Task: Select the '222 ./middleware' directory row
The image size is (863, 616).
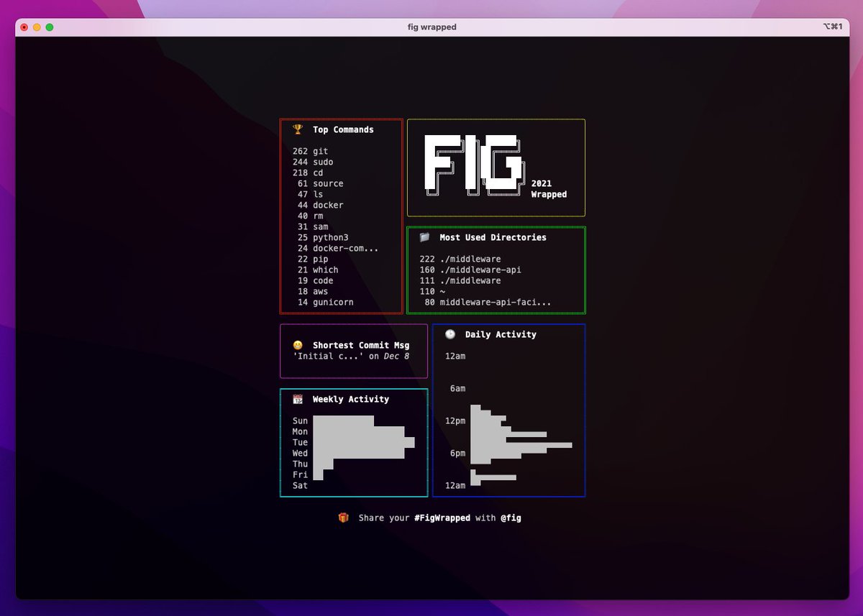Action: point(460,259)
